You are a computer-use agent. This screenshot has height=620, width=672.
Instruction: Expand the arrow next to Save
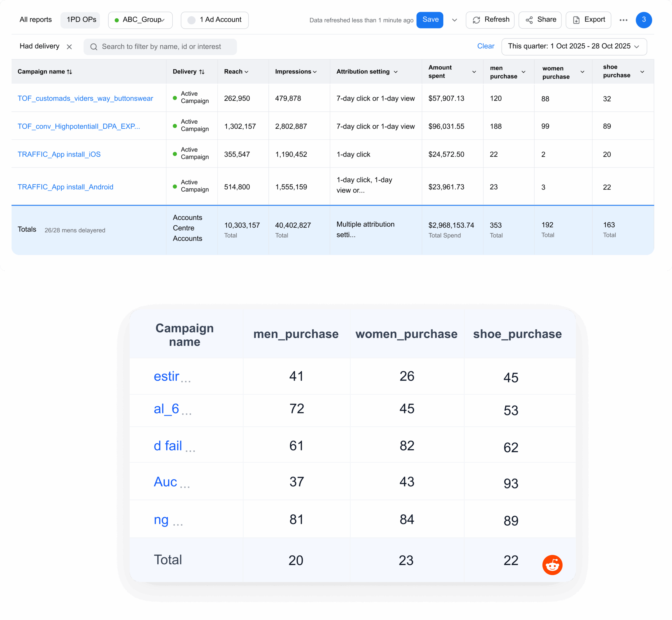pos(454,20)
